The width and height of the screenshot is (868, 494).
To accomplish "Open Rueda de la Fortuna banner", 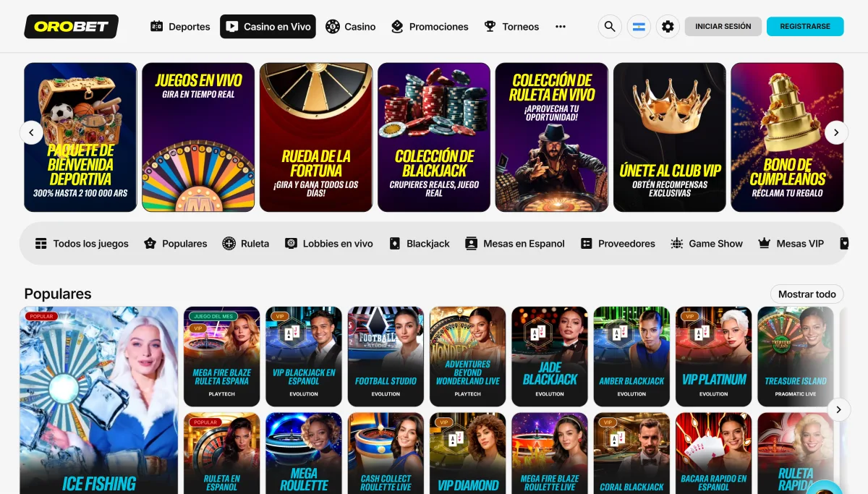I will tap(316, 137).
